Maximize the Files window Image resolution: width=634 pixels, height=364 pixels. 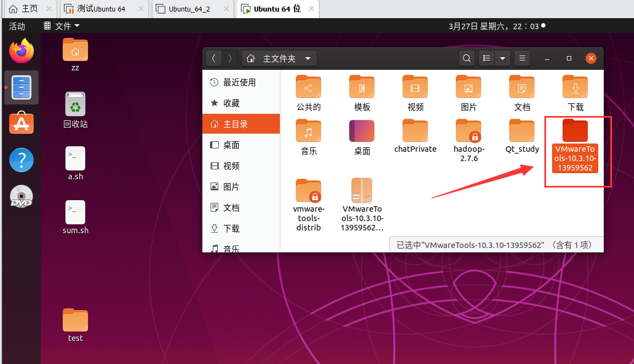click(569, 59)
